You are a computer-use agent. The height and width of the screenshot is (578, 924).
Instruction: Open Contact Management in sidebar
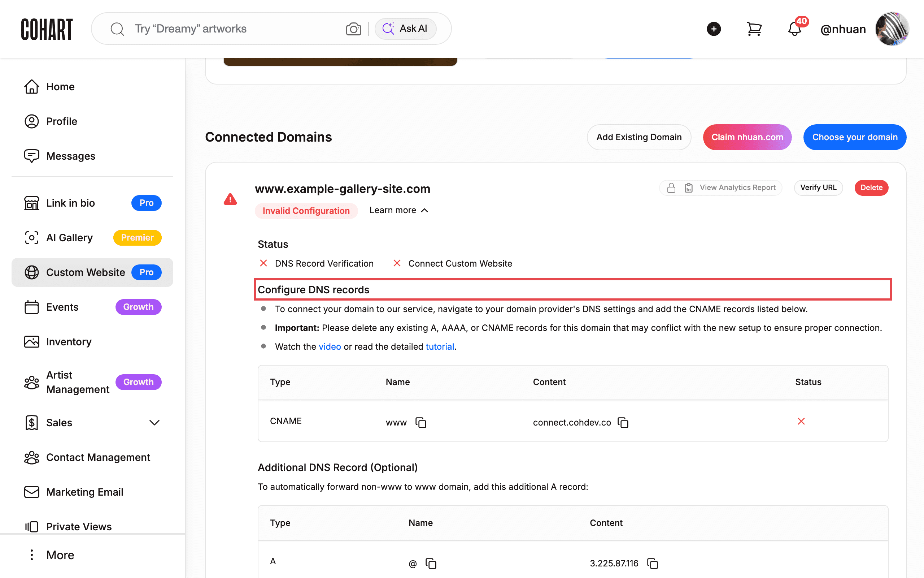92,458
